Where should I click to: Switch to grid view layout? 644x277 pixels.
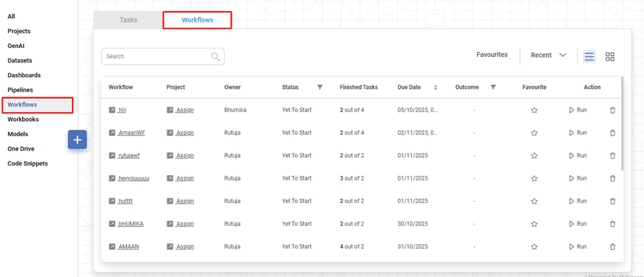(x=610, y=57)
